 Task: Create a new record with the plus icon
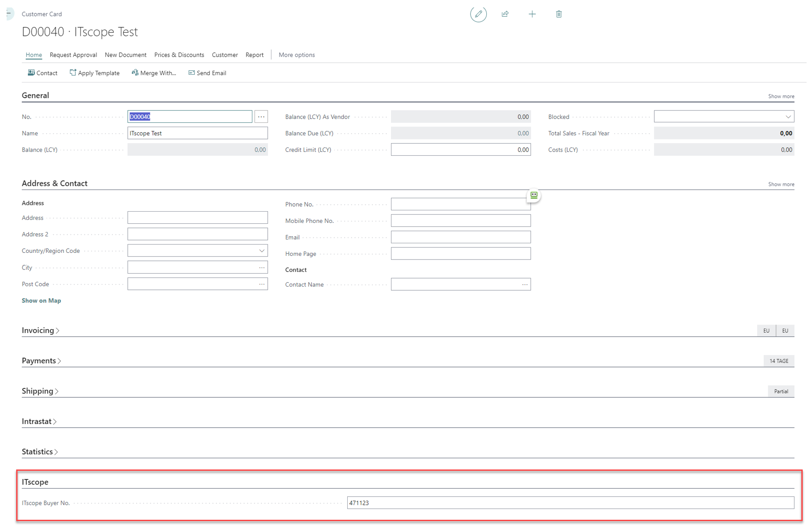click(x=532, y=14)
